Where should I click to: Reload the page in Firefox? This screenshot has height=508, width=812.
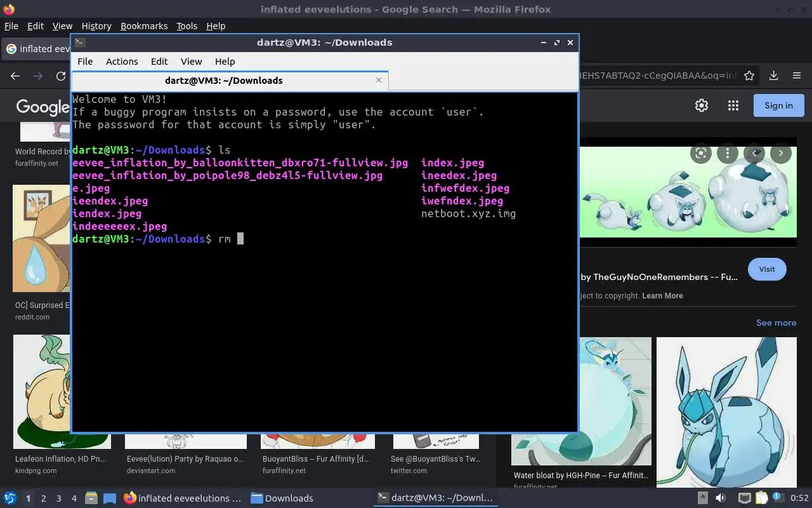tap(61, 76)
